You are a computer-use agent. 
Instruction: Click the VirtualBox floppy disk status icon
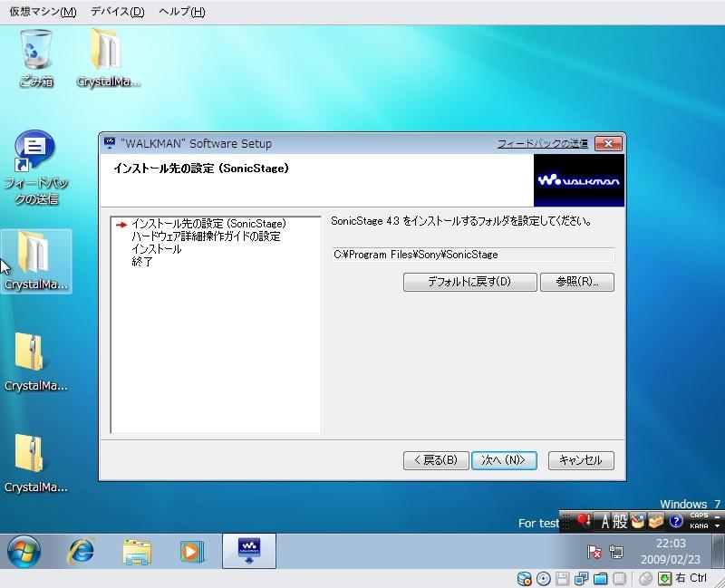562,579
